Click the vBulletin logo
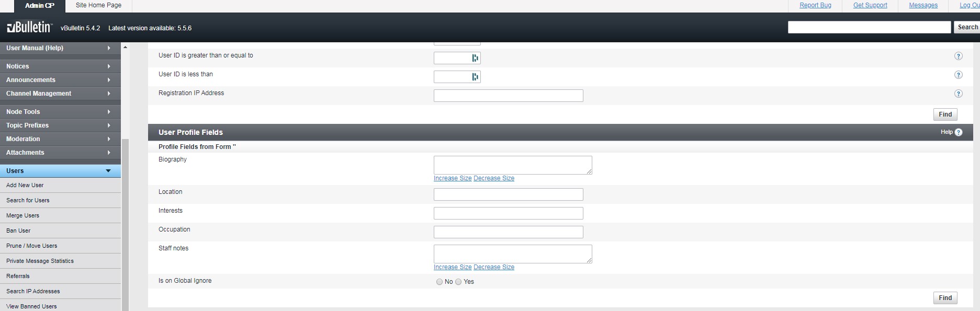 (x=29, y=28)
